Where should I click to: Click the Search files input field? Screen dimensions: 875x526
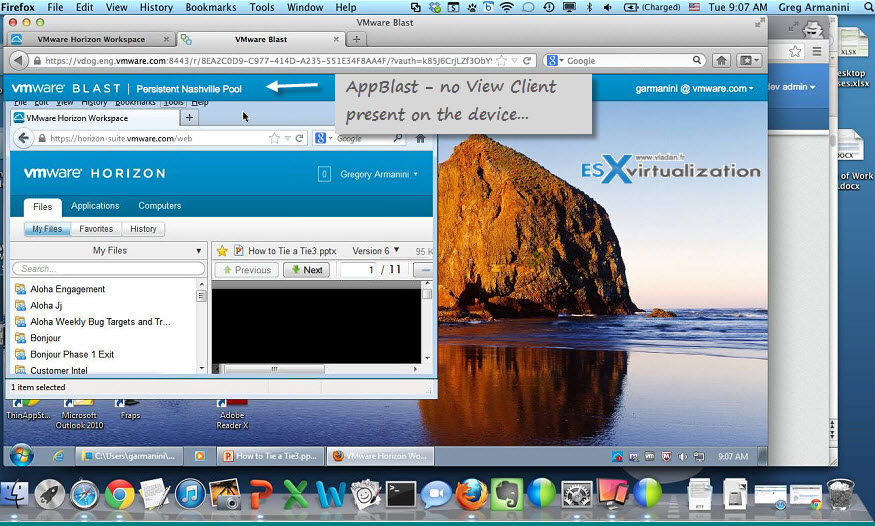(x=108, y=269)
